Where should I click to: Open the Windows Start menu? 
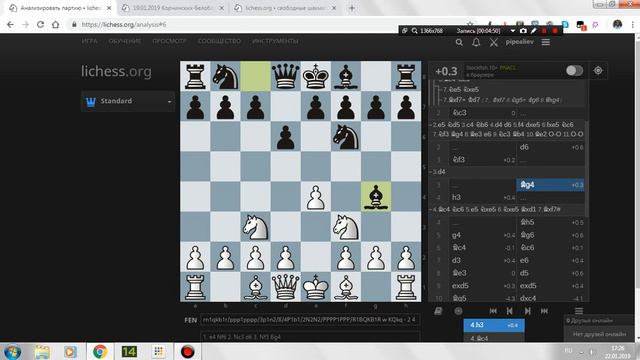pos(12,351)
